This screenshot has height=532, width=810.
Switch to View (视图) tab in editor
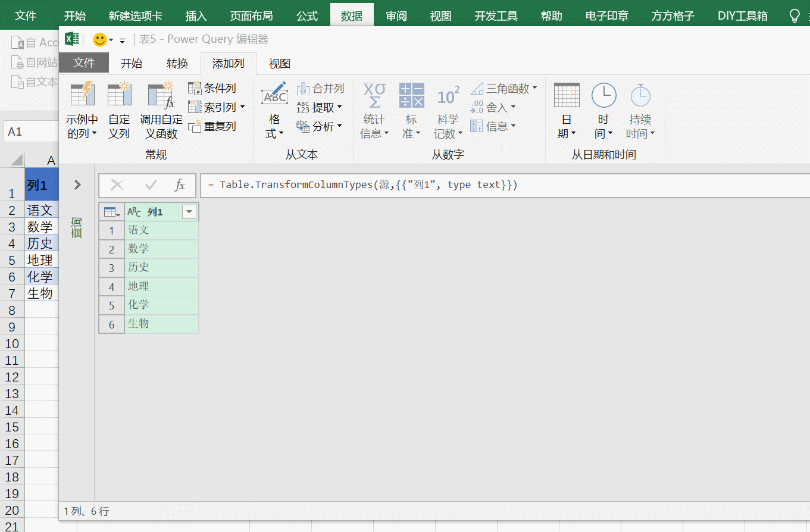point(280,63)
